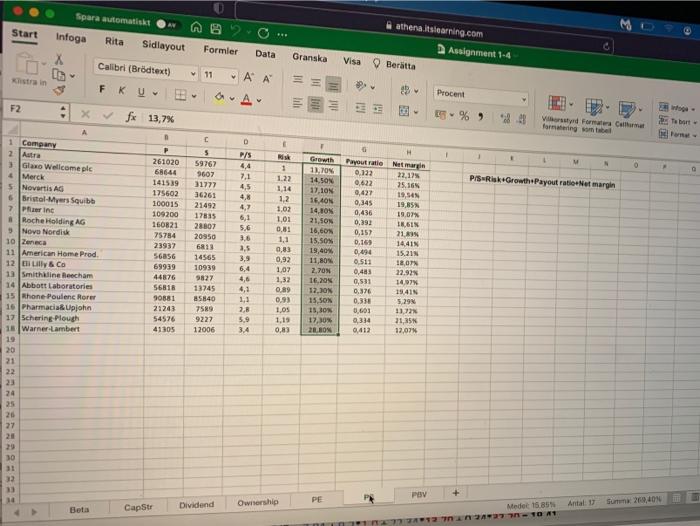Click the Format Painter brush icon
This screenshot has width=700, height=526.
pos(59,90)
